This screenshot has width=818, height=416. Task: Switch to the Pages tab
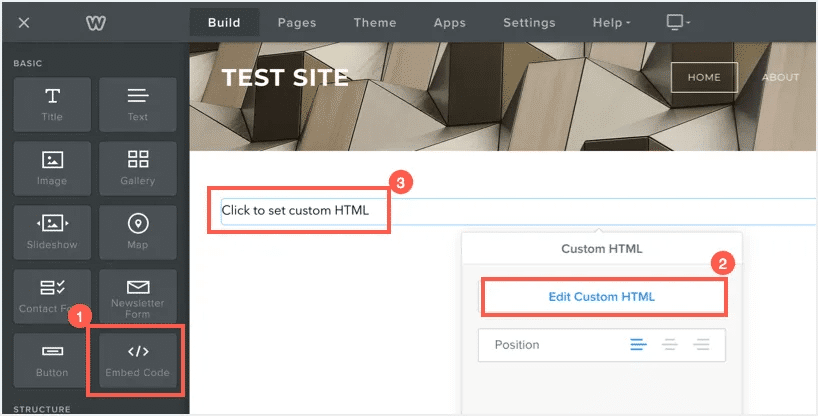[297, 23]
